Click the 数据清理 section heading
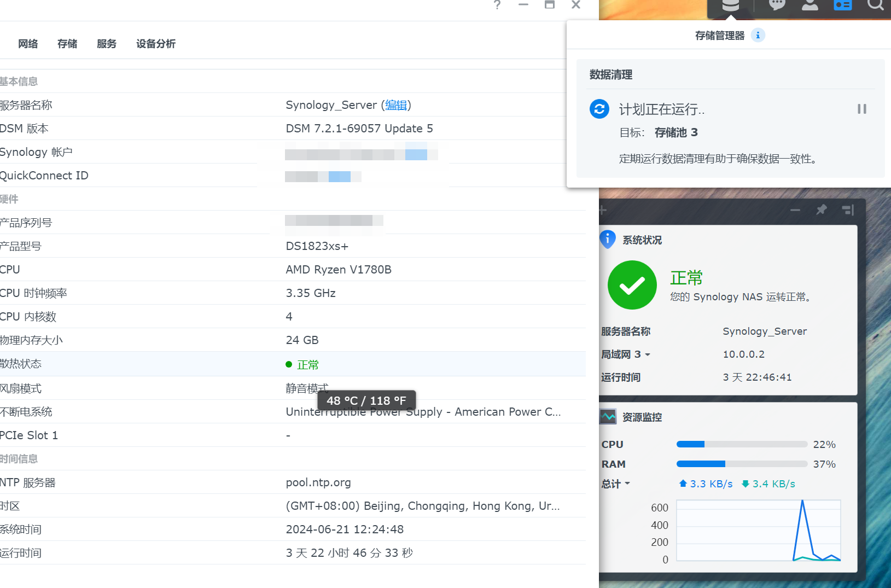Image resolution: width=891 pixels, height=588 pixels. [611, 74]
